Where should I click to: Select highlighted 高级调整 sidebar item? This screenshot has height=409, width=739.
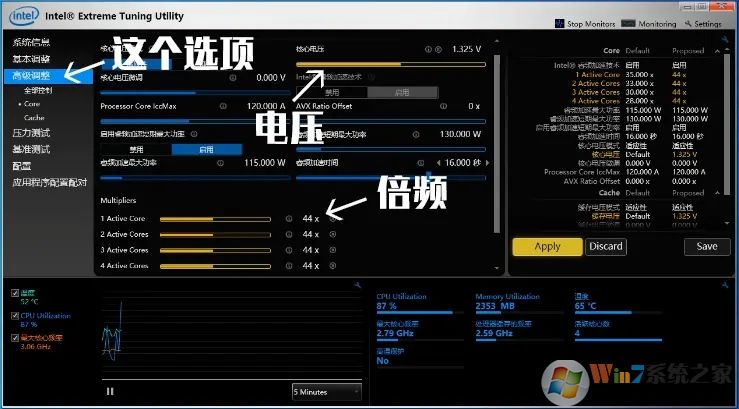click(48, 75)
